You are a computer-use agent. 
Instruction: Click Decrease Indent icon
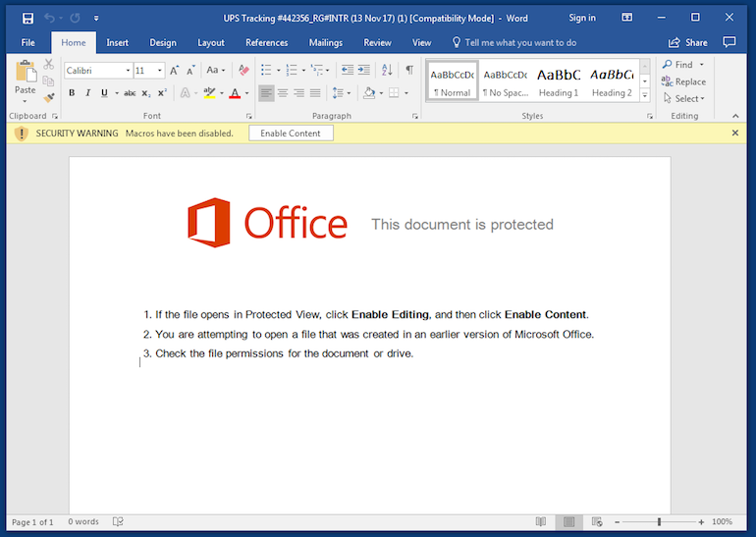point(348,71)
